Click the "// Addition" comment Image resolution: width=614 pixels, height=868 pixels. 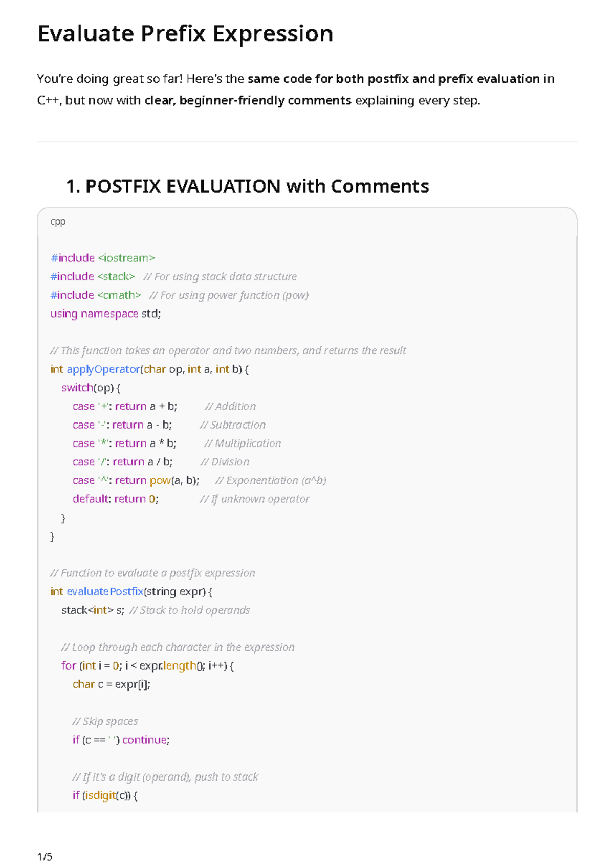click(230, 406)
